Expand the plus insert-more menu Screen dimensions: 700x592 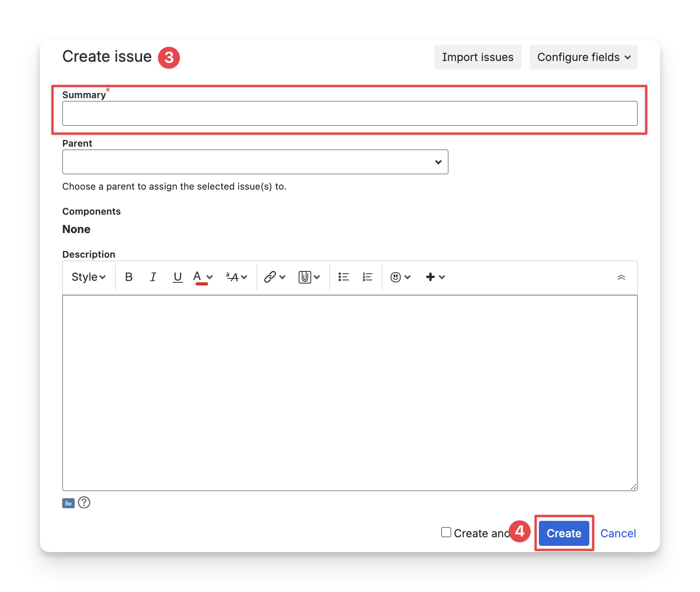click(x=435, y=277)
